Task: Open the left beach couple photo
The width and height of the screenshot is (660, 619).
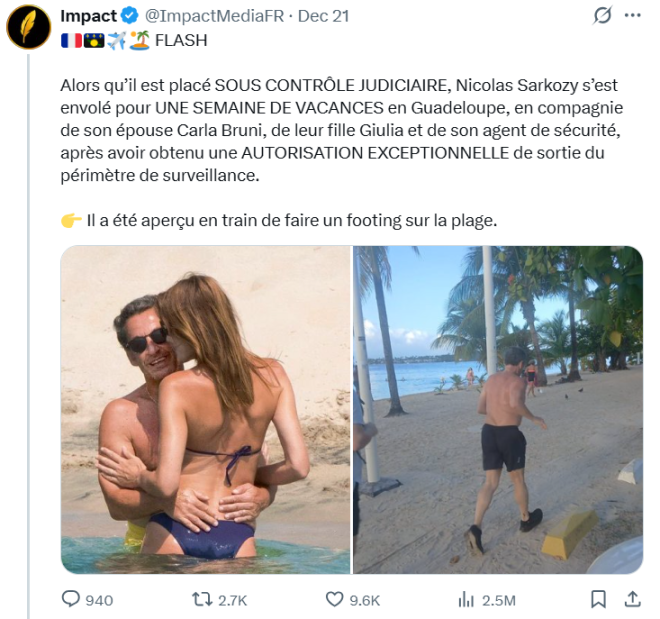Action: coord(205,410)
